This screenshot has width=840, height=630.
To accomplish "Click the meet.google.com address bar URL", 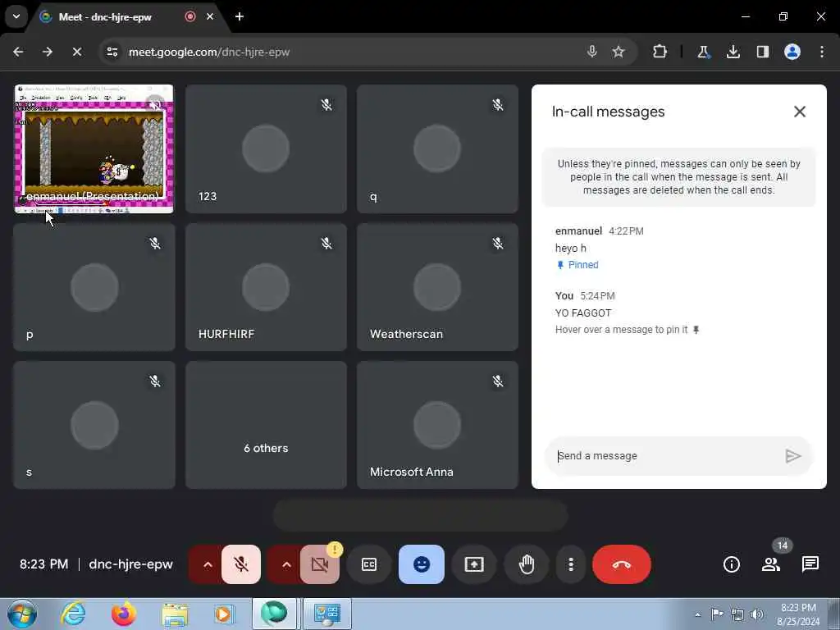I will pyautogui.click(x=209, y=52).
